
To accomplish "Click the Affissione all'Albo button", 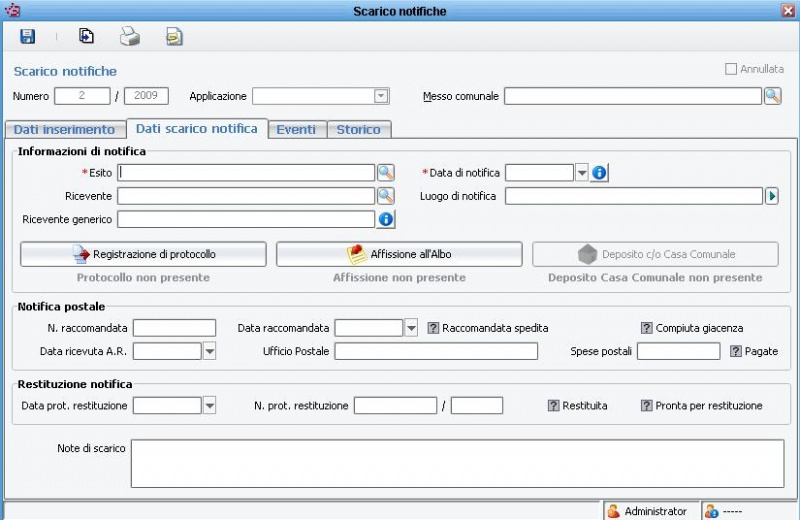I will coord(399,254).
